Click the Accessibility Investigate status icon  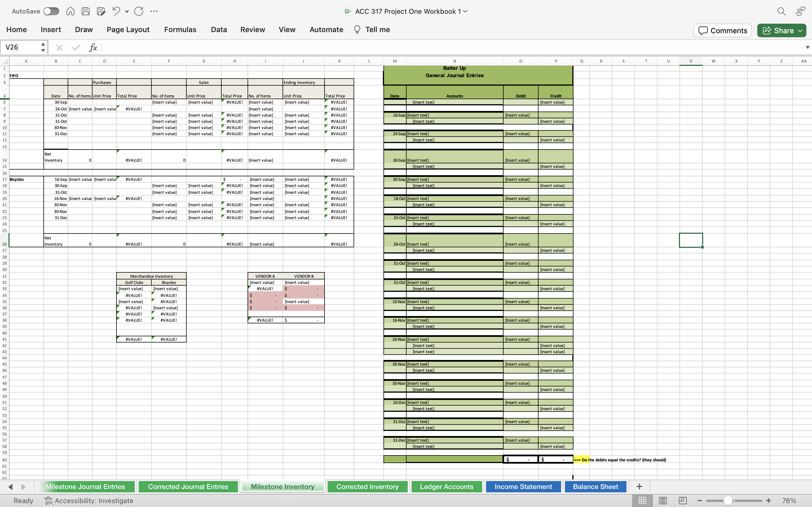49,500
